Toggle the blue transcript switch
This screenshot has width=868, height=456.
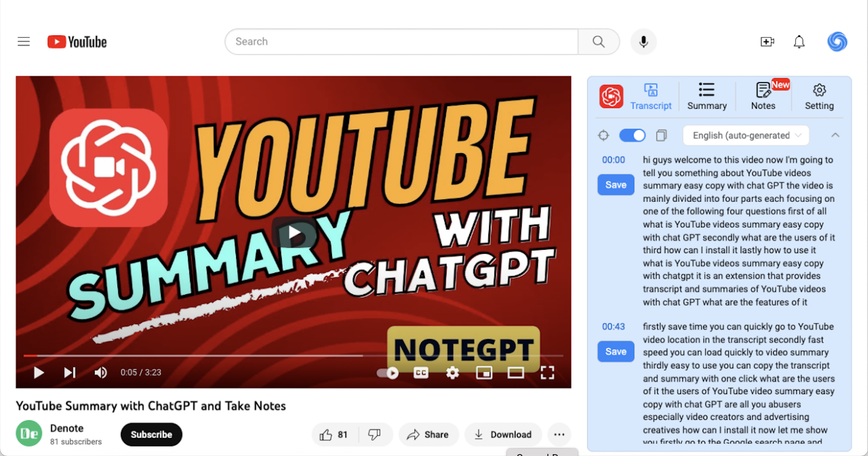632,135
